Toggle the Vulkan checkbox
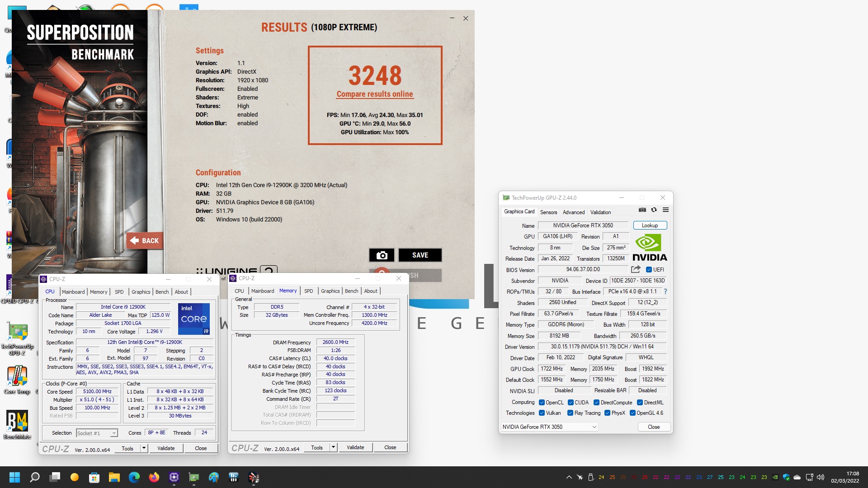Viewport: 868px width, 488px height. click(542, 413)
